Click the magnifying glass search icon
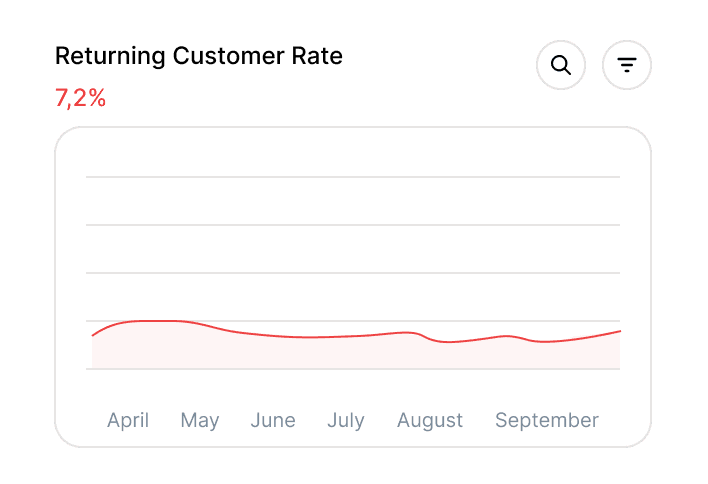 561,65
